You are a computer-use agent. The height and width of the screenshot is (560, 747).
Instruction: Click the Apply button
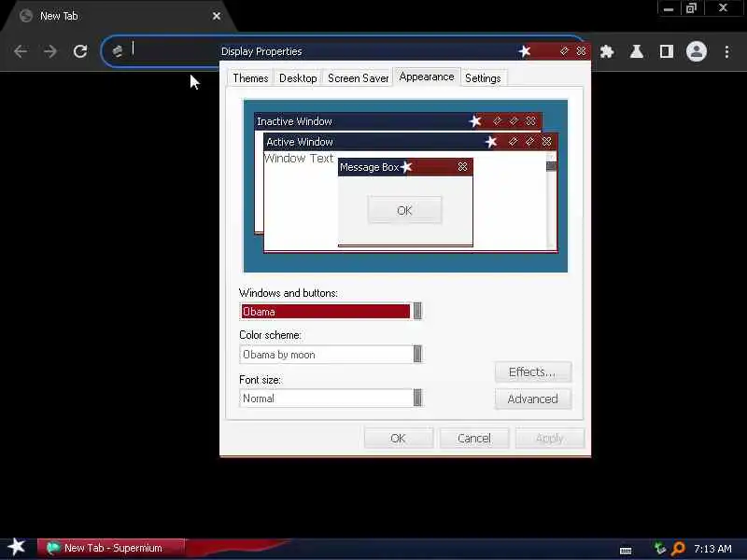550,438
